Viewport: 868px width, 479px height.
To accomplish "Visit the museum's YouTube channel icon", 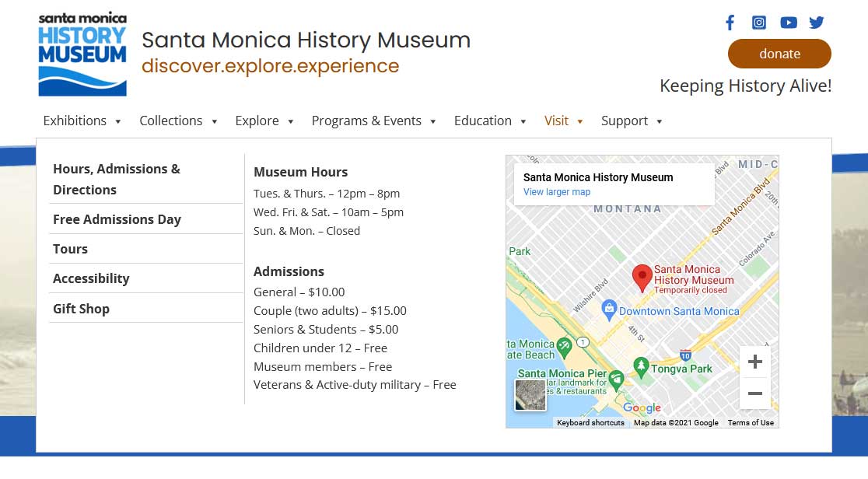I will 789,23.
